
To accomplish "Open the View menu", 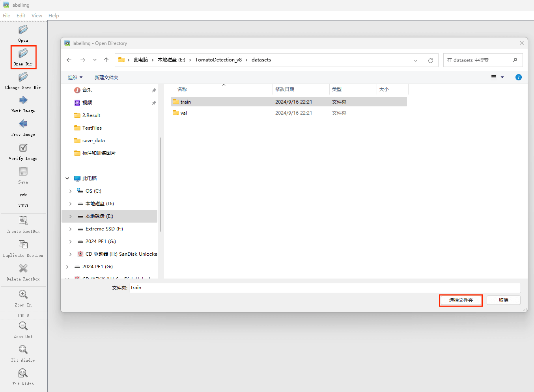I will (x=37, y=16).
